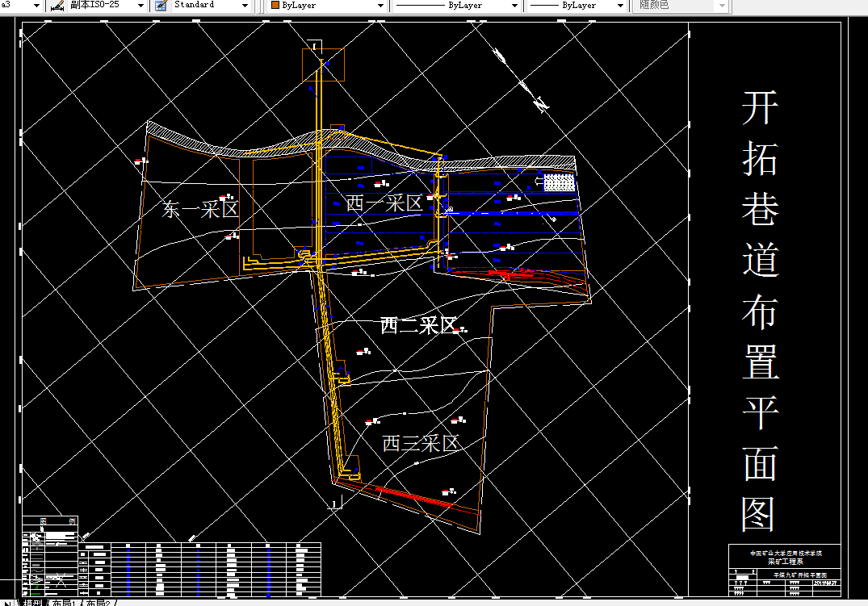Screen dimensions: 868x606
Task: Switch to the 布局1 layout tab
Action: point(64,604)
